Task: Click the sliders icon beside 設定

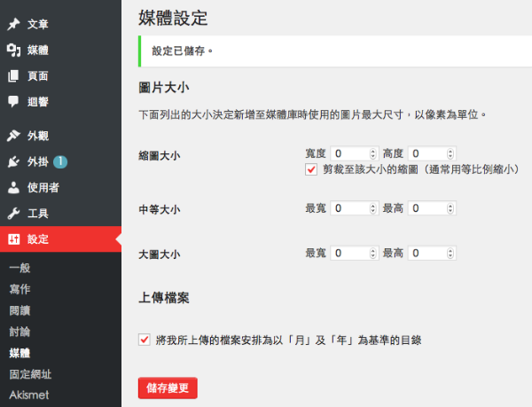Action: [13, 239]
